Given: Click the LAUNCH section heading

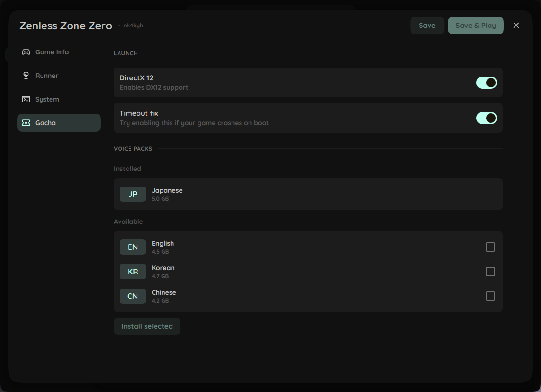Looking at the screenshot, I should [x=126, y=53].
